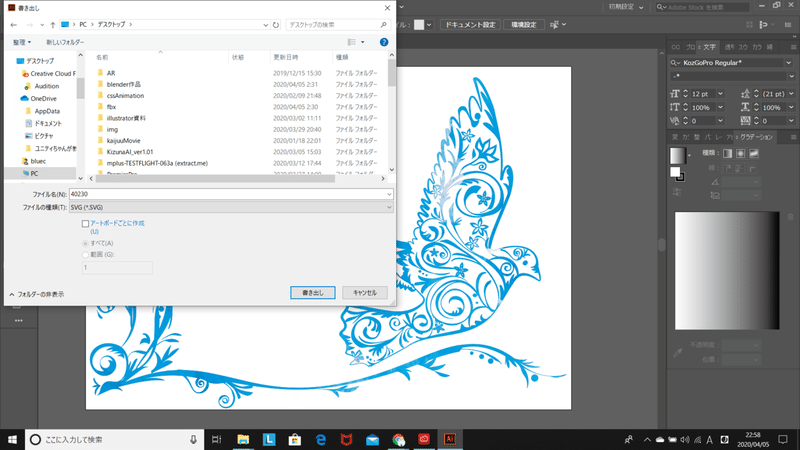Open view options dropdown arrow

click(363, 42)
